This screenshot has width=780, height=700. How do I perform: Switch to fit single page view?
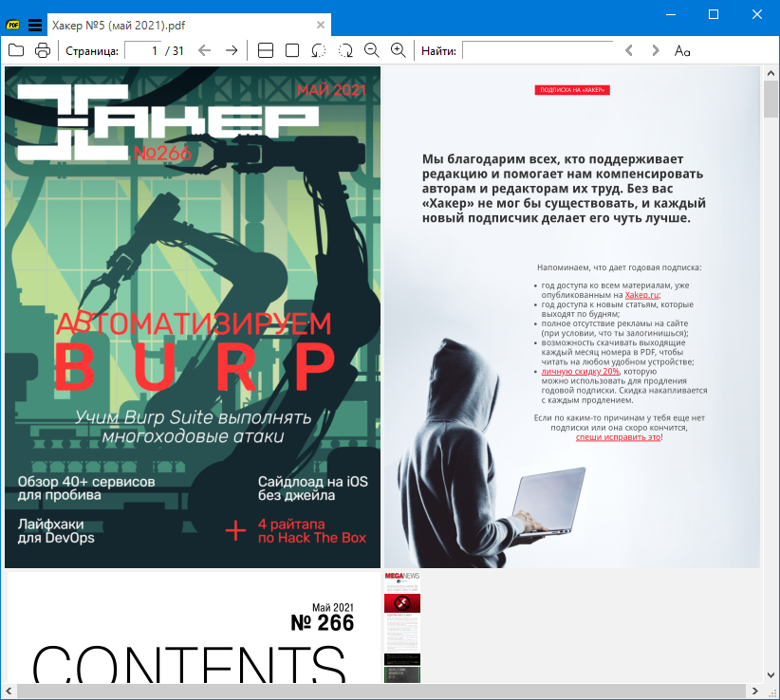tap(292, 50)
